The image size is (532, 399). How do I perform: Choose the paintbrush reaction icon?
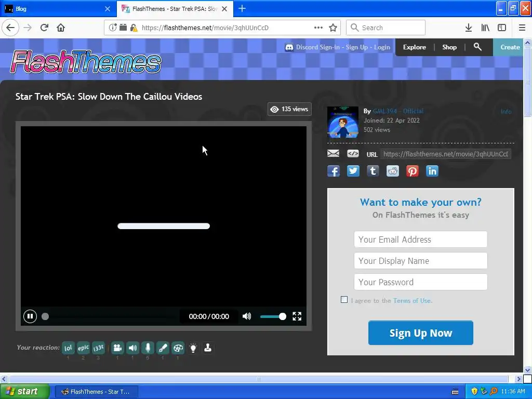coord(163,348)
